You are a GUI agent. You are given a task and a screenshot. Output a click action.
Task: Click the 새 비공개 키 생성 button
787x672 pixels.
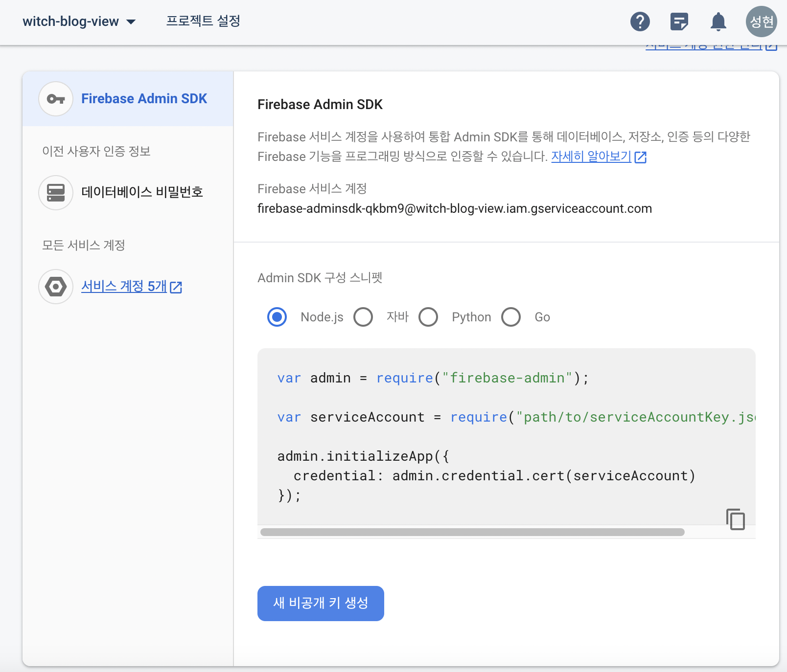[x=321, y=603]
